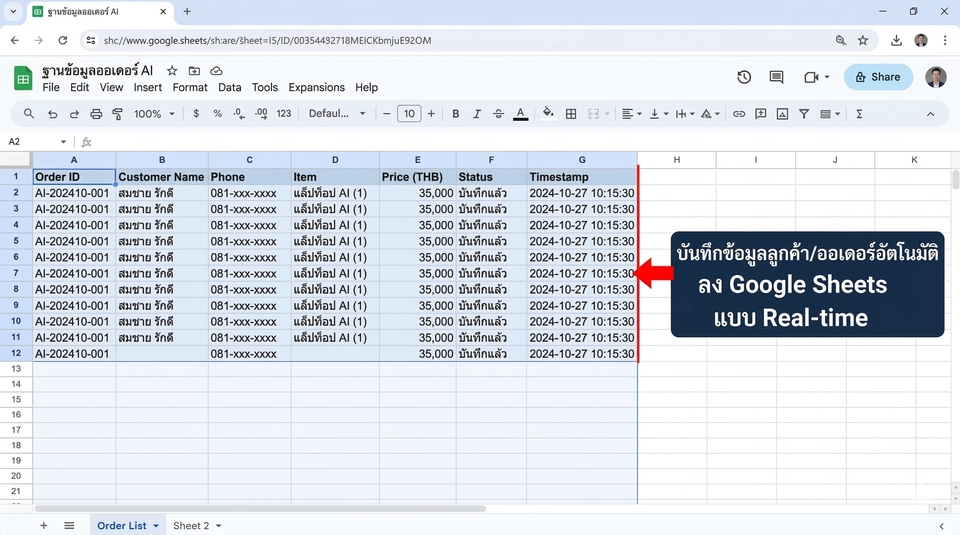Add a new sheet with plus button

(43, 526)
